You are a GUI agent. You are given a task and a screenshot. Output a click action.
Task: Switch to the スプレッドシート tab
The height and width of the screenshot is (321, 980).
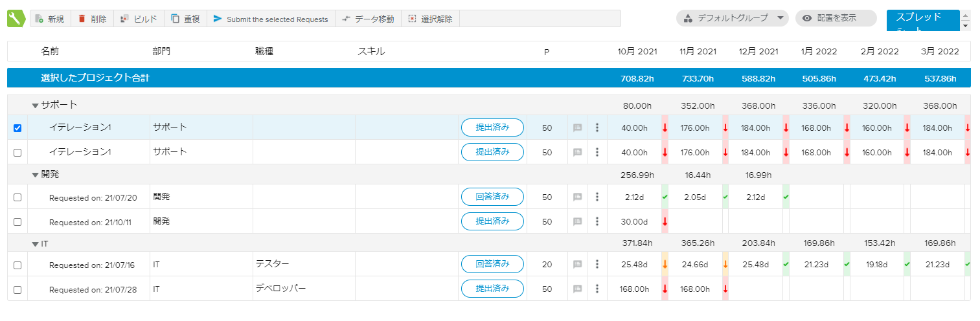(922, 21)
